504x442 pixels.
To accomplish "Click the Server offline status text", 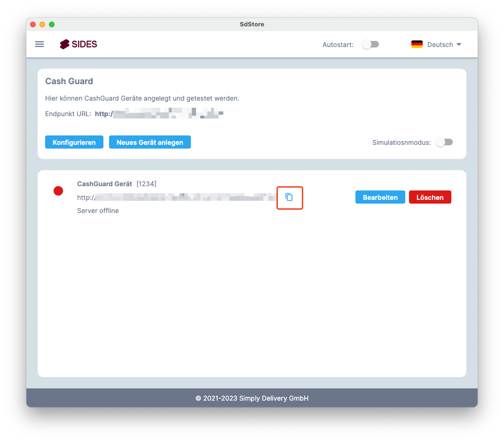I will point(98,211).
